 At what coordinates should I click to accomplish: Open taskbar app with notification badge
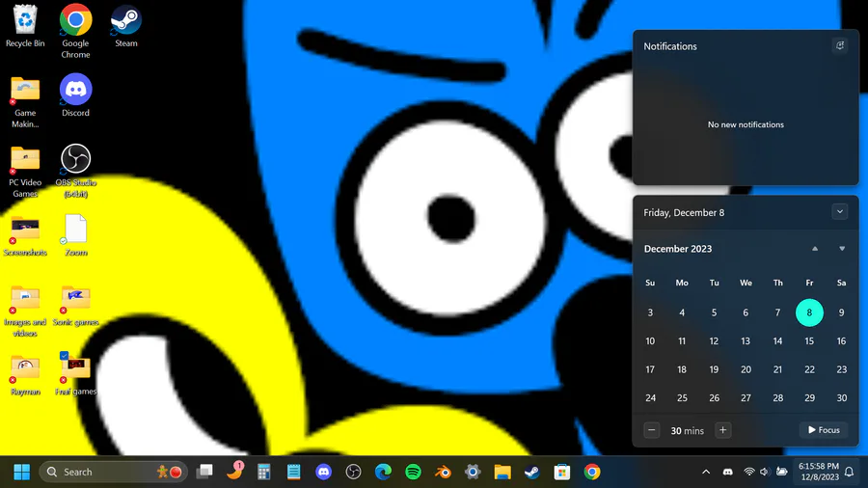click(x=235, y=471)
